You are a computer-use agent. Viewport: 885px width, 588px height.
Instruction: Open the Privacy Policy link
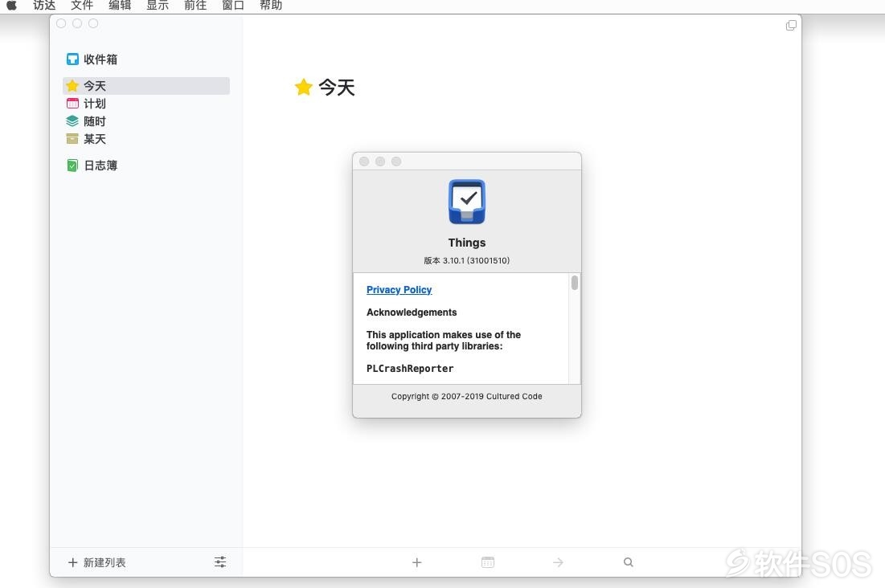click(399, 289)
